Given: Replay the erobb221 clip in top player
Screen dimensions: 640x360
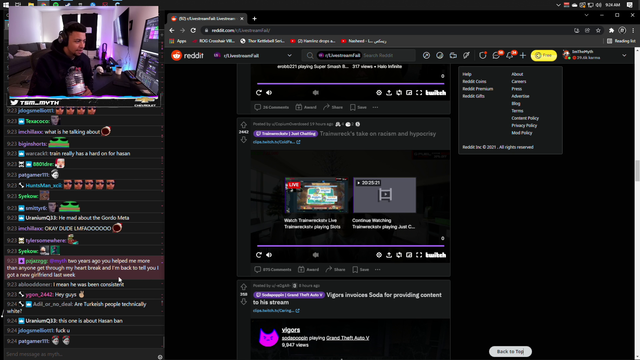Looking at the screenshot, I should pyautogui.click(x=259, y=93).
